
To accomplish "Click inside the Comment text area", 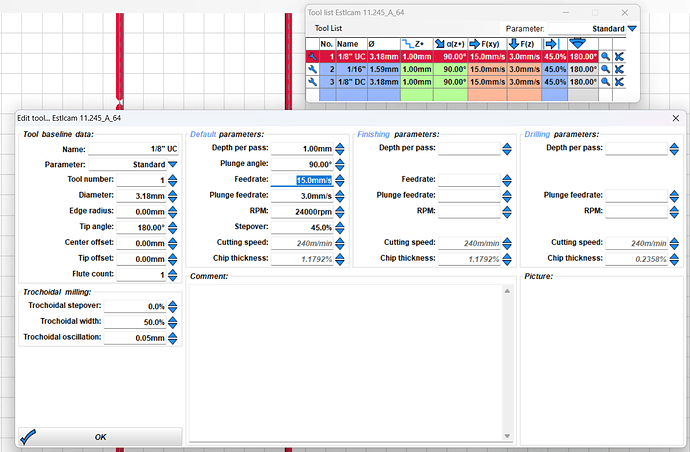I will [x=346, y=363].
